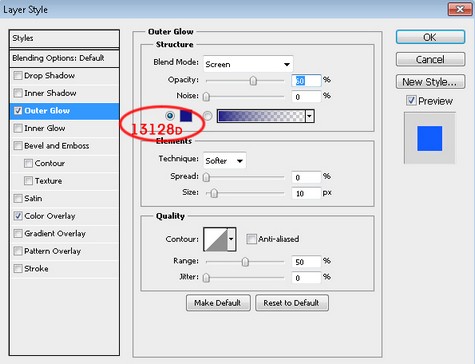Viewport: 475px width, 364px height.
Task: Expand the gradient picker dropdown arrow
Action: coord(310,116)
